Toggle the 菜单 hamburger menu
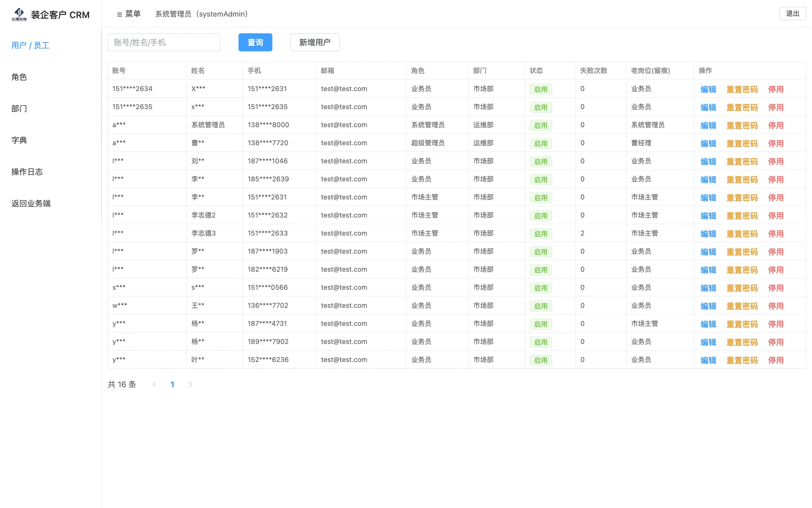Image resolution: width=812 pixels, height=508 pixels. pyautogui.click(x=129, y=14)
